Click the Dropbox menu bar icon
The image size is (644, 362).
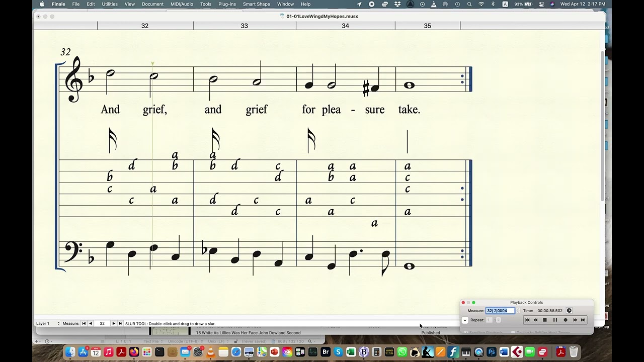tap(397, 4)
